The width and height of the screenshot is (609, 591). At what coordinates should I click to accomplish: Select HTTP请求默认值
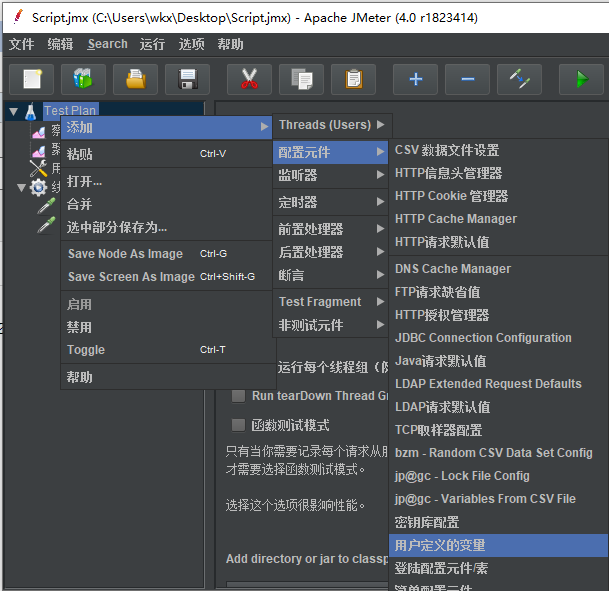pos(498,242)
